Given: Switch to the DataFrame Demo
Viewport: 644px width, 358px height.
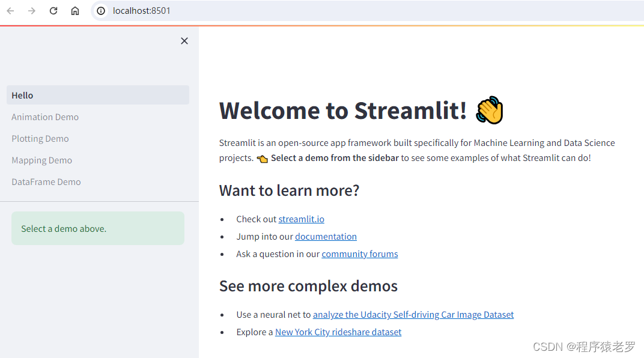Looking at the screenshot, I should 46,181.
